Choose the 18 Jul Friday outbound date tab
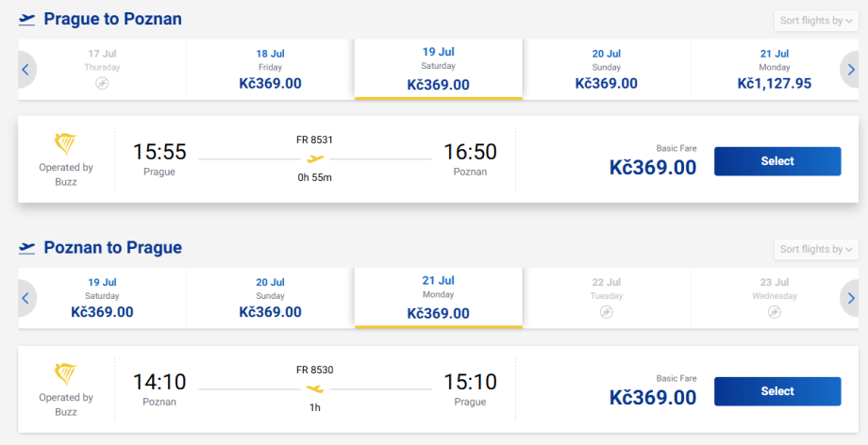The image size is (868, 445). (x=270, y=69)
